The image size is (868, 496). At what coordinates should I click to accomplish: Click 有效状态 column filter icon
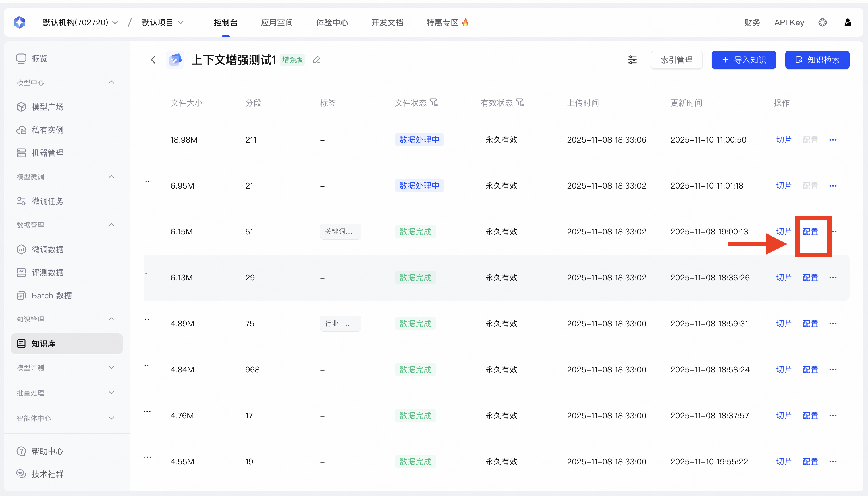[x=520, y=103]
